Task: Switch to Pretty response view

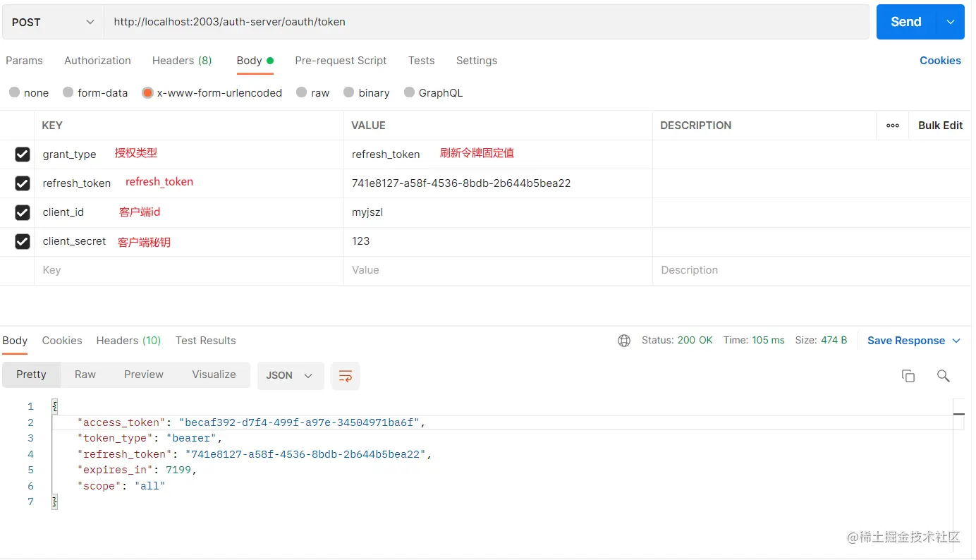Action: [x=31, y=375]
